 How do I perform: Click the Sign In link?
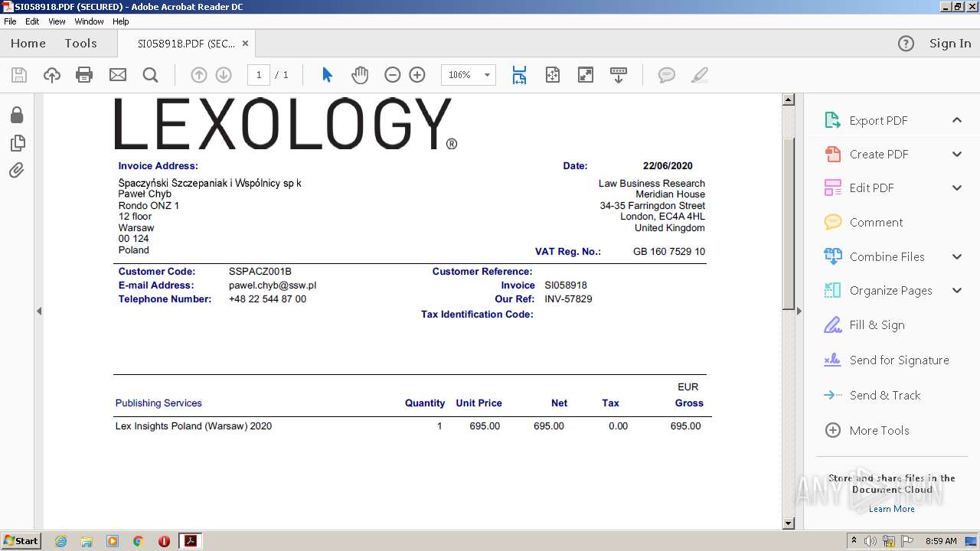(950, 44)
